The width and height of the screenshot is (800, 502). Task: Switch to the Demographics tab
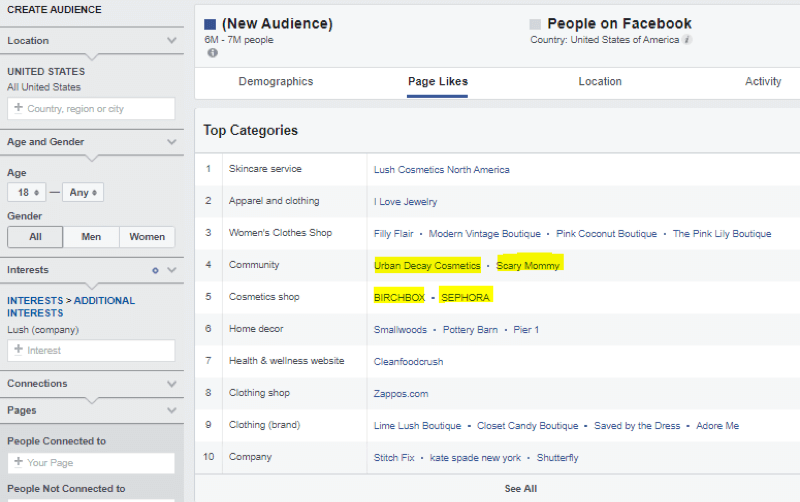[x=276, y=82]
